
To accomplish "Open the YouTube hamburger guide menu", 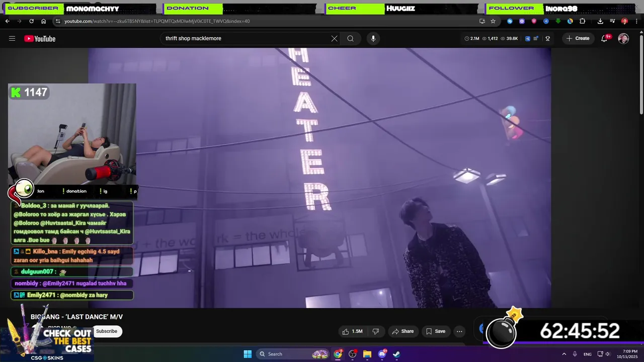I will click(x=12, y=39).
